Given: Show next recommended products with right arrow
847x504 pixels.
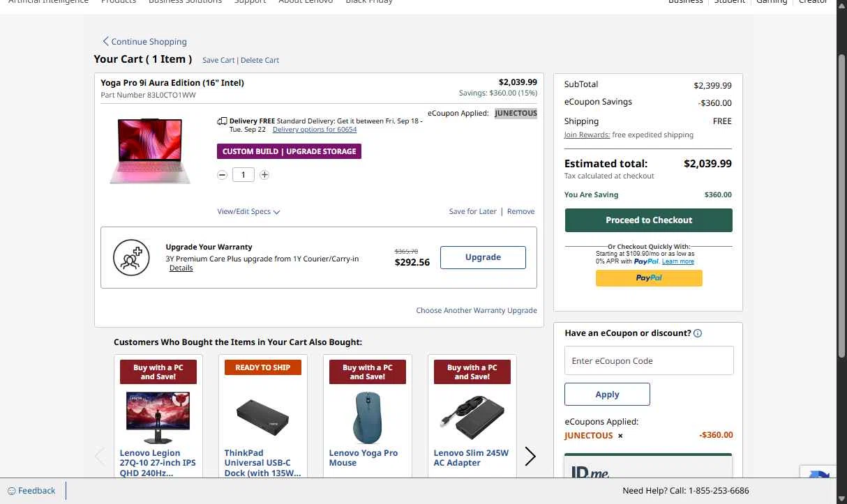Looking at the screenshot, I should (x=530, y=457).
